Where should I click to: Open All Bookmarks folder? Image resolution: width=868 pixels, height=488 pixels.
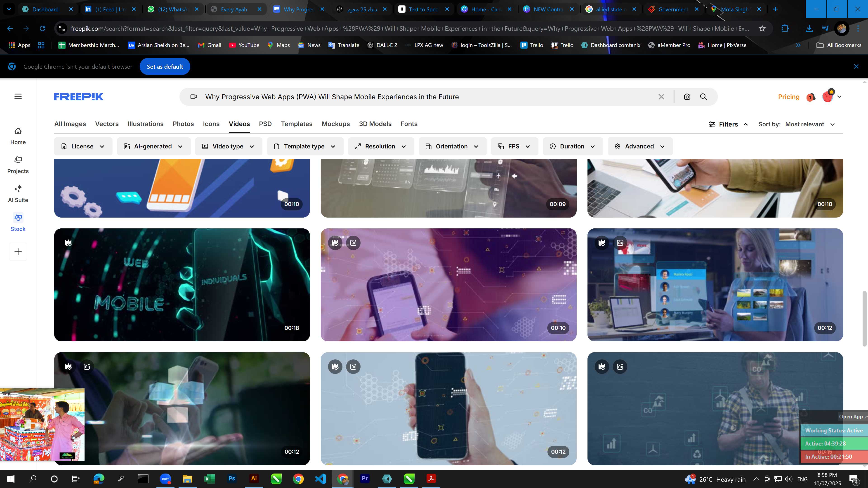click(839, 45)
